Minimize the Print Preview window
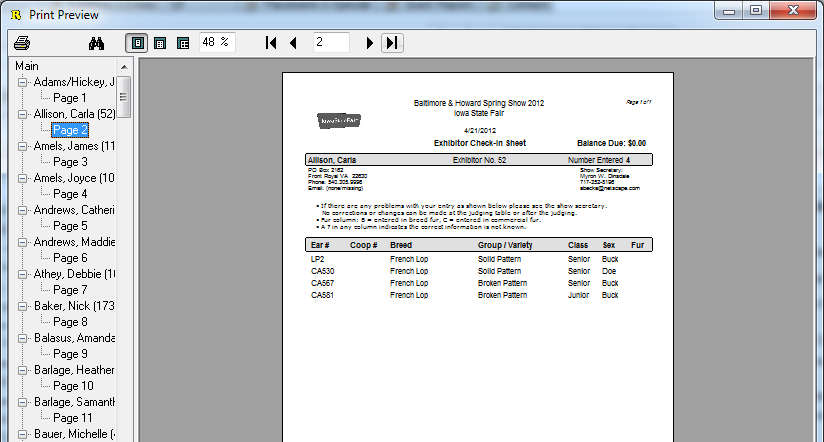Image resolution: width=824 pixels, height=442 pixels. coord(728,11)
